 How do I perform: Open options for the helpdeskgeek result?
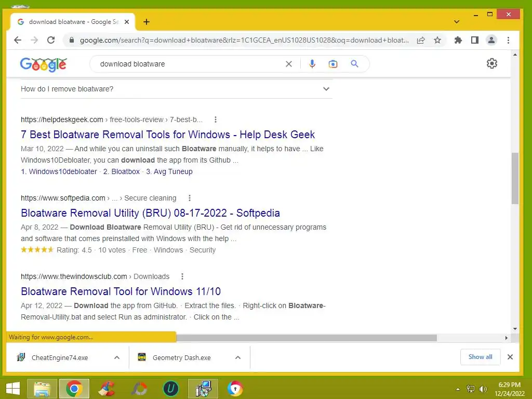tap(216, 119)
